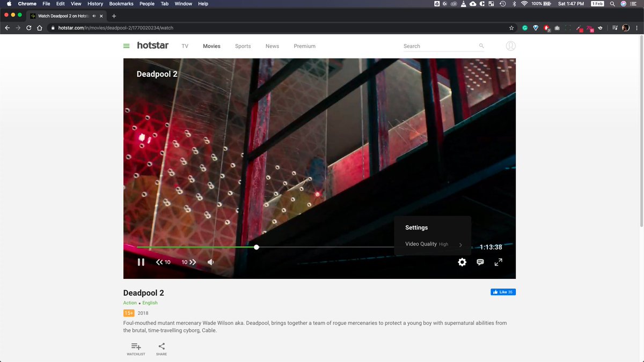The height and width of the screenshot is (362, 644).
Task: Pause the Deadpool 2 video
Action: [x=141, y=262]
